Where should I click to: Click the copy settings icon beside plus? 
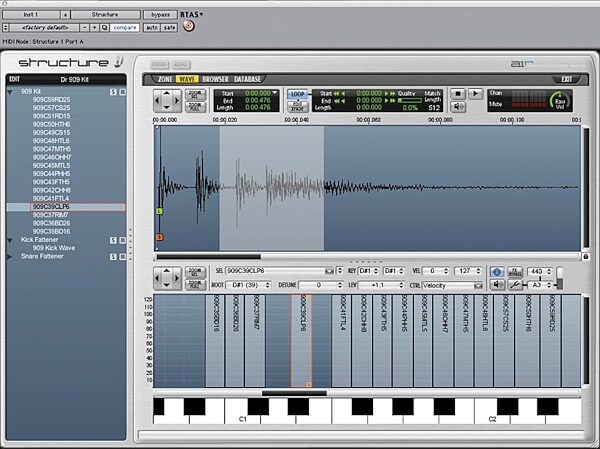click(104, 28)
